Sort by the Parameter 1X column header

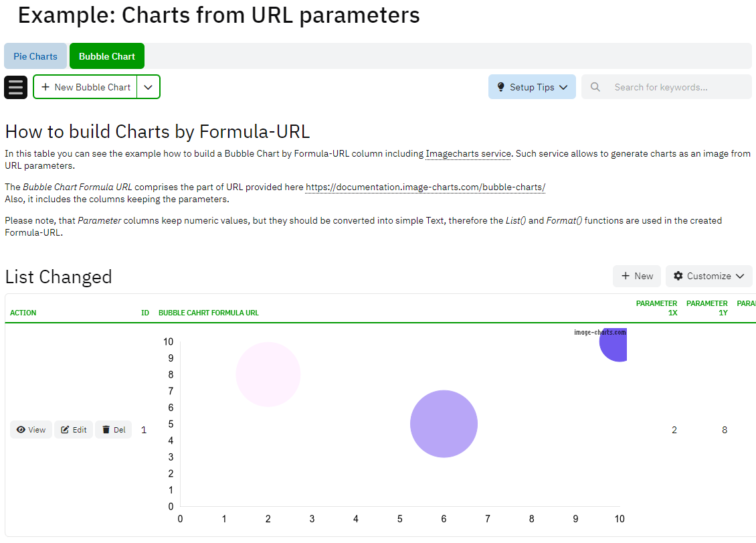(656, 308)
